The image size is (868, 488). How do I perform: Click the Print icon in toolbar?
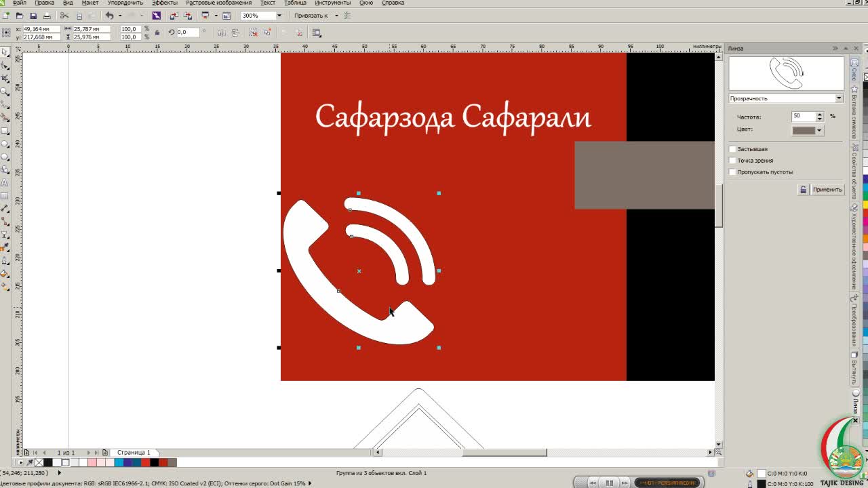[x=47, y=15]
